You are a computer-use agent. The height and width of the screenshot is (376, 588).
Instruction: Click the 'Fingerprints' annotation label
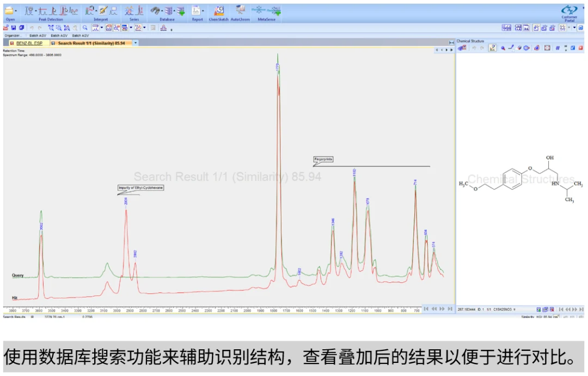click(x=323, y=160)
